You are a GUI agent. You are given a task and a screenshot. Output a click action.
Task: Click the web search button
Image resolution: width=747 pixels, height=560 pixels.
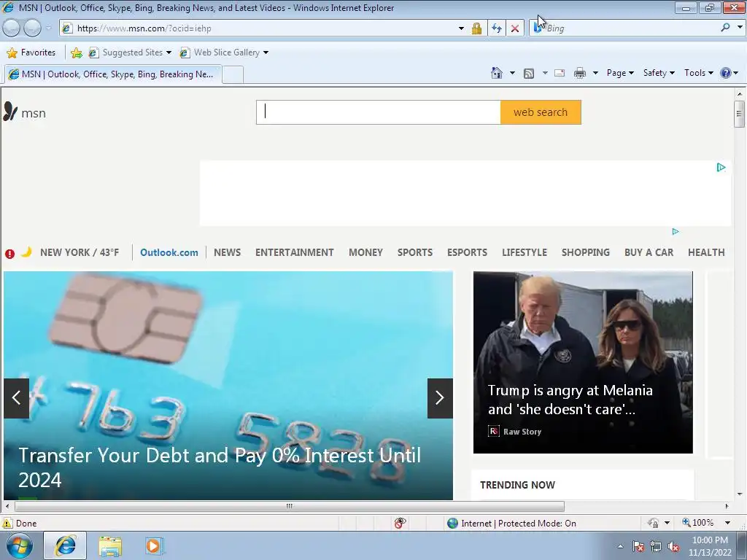click(541, 112)
